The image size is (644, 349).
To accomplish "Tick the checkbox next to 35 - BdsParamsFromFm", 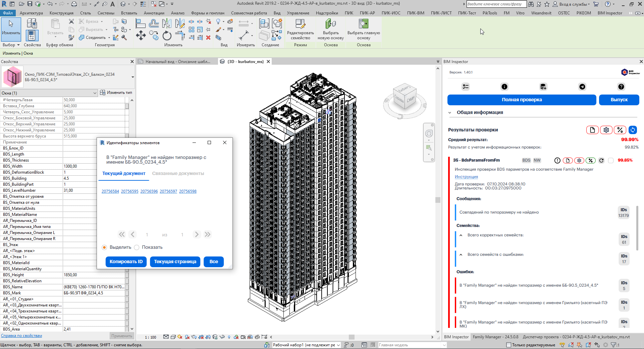I will click(611, 161).
